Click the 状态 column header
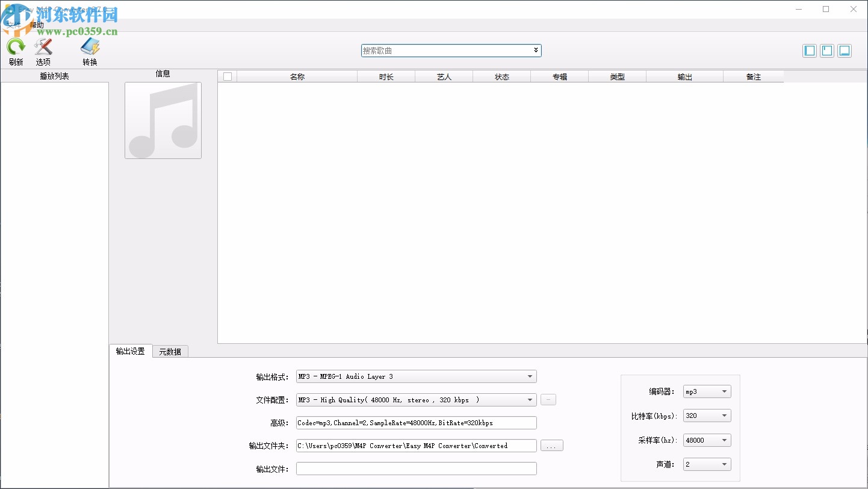This screenshot has width=868, height=489. (x=502, y=76)
